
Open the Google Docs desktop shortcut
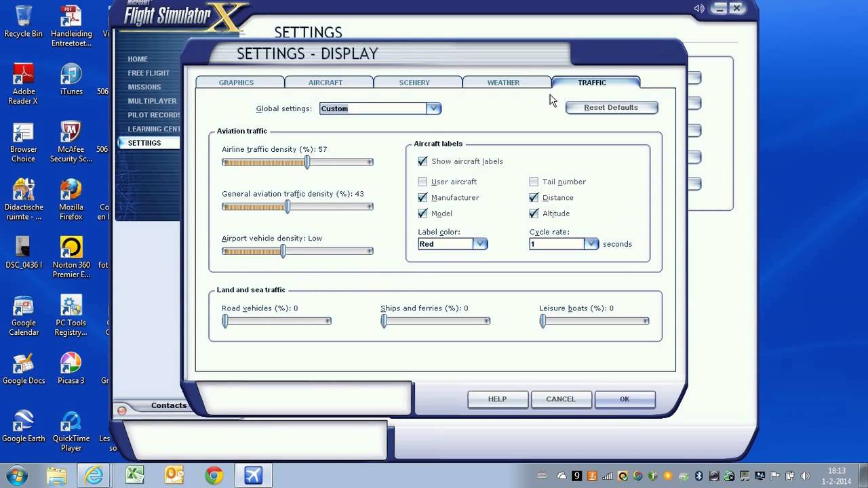pos(23,369)
